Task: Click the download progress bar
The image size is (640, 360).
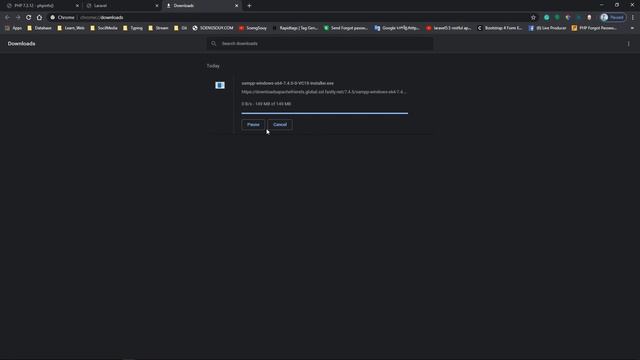Action: (324, 113)
